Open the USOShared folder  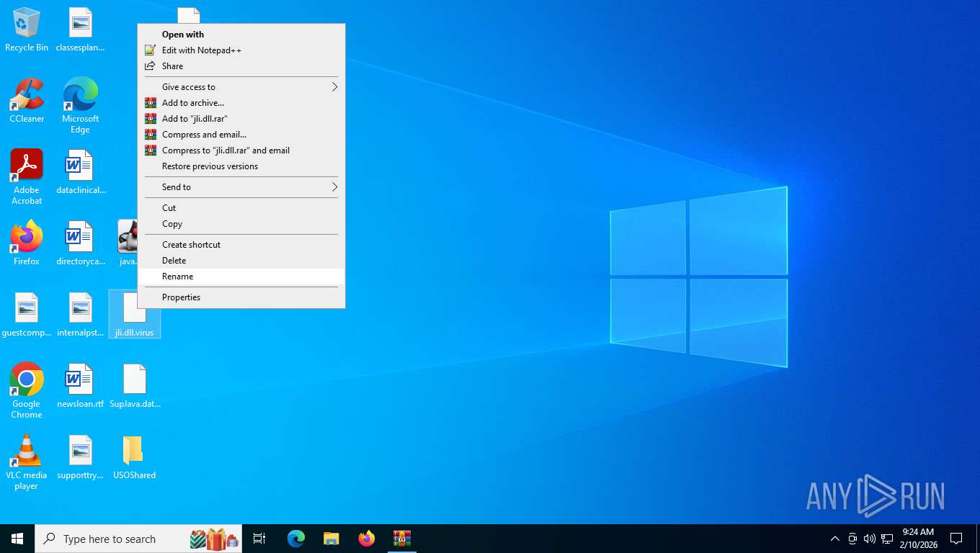pos(135,457)
